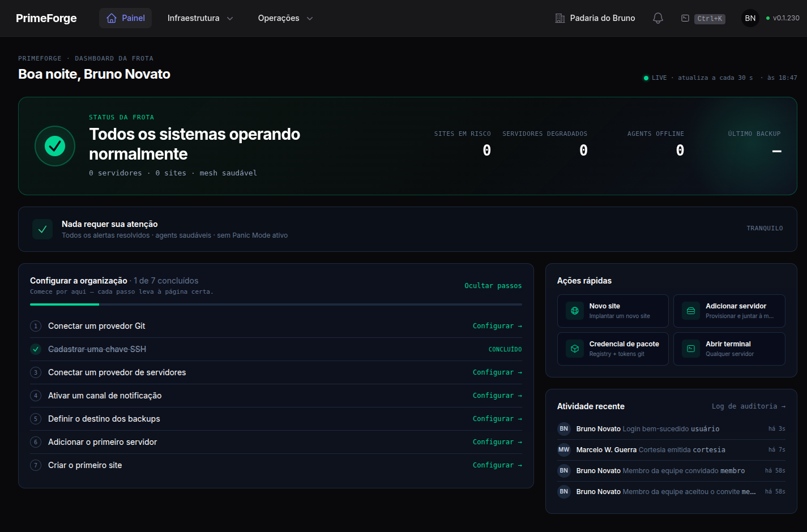The image size is (807, 532).
Task: Click the Adicionar servidor server icon
Action: point(691,311)
